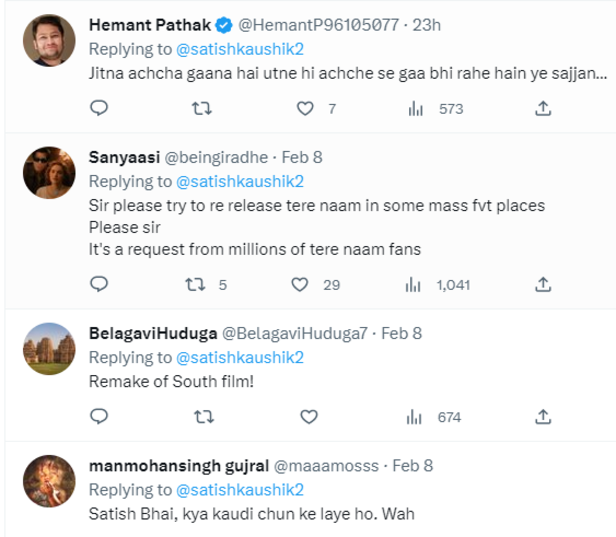Viewport: 616px width, 537px height.
Task: Reply to Hemant Pathak's tweet
Action: pyautogui.click(x=98, y=108)
